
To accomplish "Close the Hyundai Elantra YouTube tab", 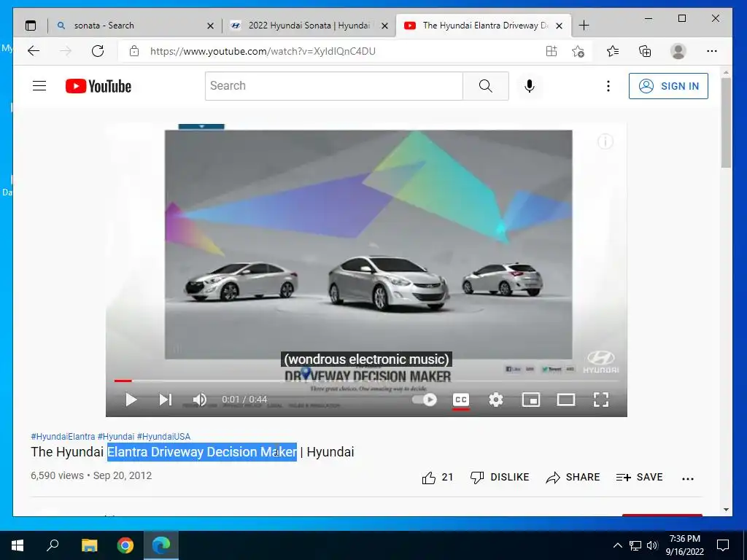I will (x=560, y=26).
